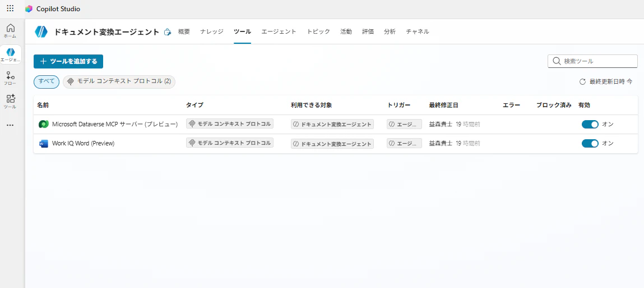
Task: Open the more options ellipsis in sidebar
Action: [10, 125]
